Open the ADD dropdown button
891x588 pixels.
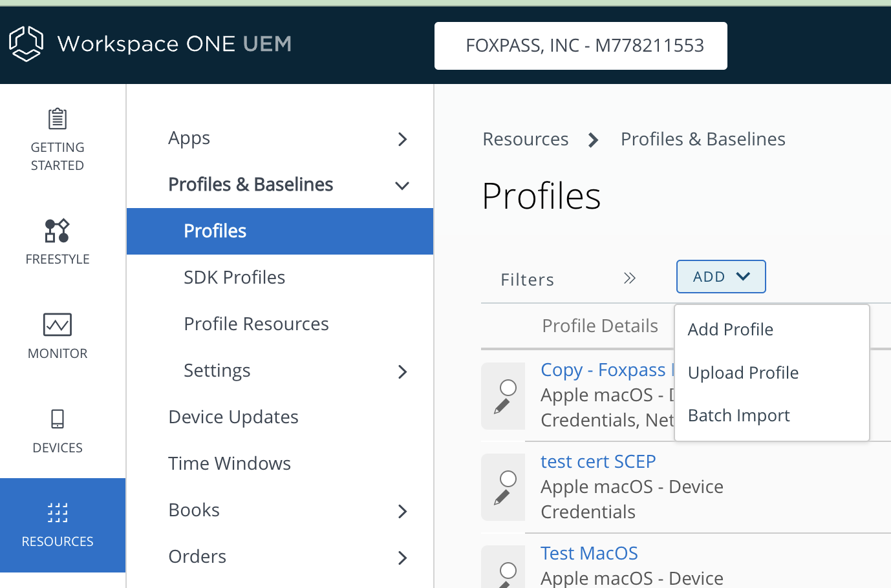click(x=721, y=277)
